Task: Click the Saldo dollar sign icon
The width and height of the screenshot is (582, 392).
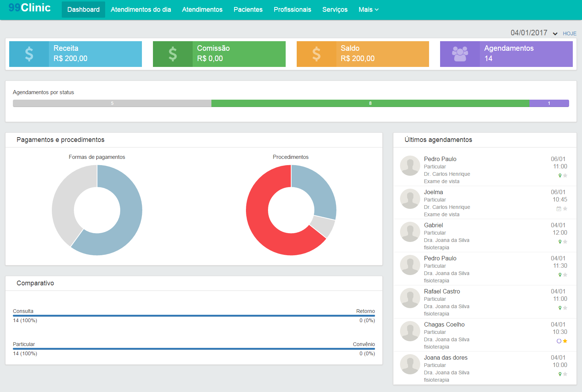Action: (x=316, y=54)
